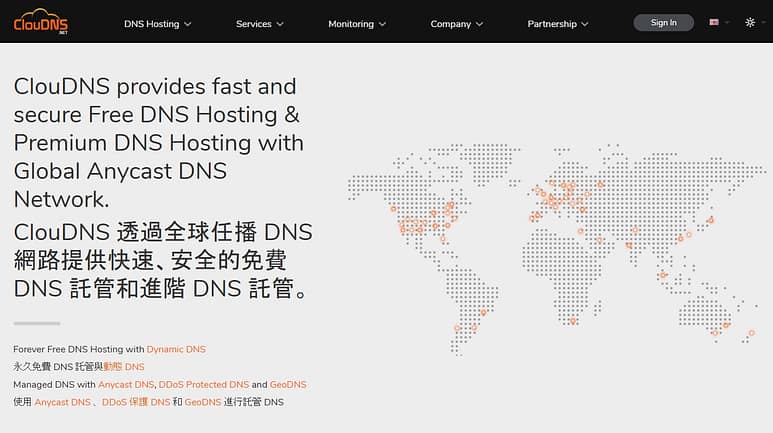Follow the Dynamic DNS link
The image size is (773, 433).
pyautogui.click(x=176, y=349)
